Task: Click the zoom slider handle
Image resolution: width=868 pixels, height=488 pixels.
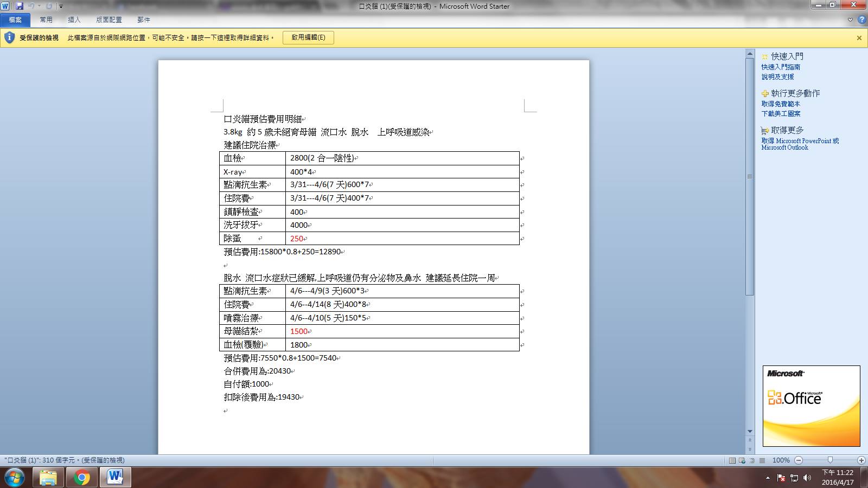Action: pos(830,460)
